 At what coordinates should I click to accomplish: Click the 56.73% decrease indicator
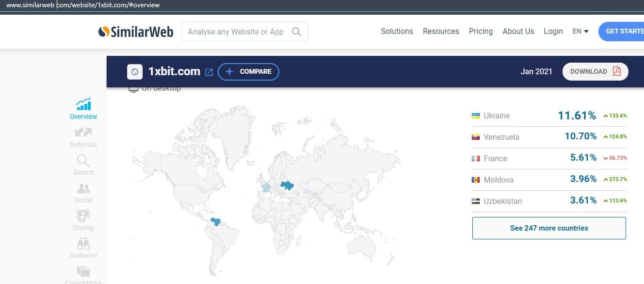(x=615, y=158)
